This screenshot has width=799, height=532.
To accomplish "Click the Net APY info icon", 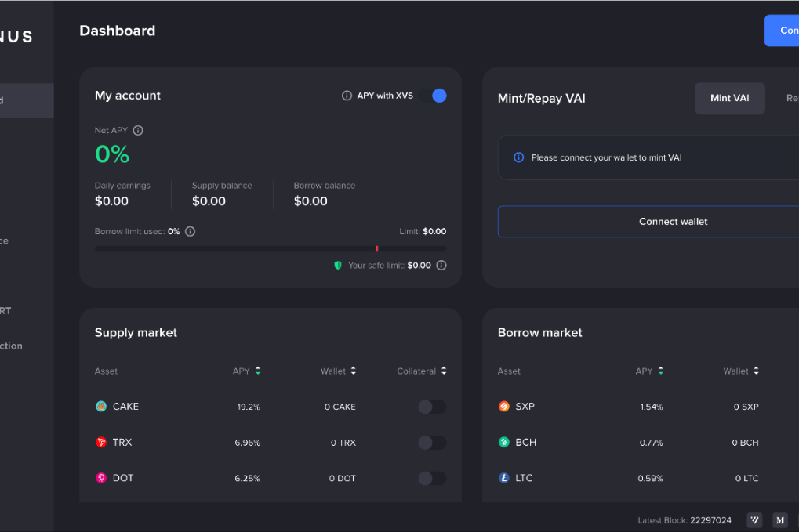I will pos(137,130).
